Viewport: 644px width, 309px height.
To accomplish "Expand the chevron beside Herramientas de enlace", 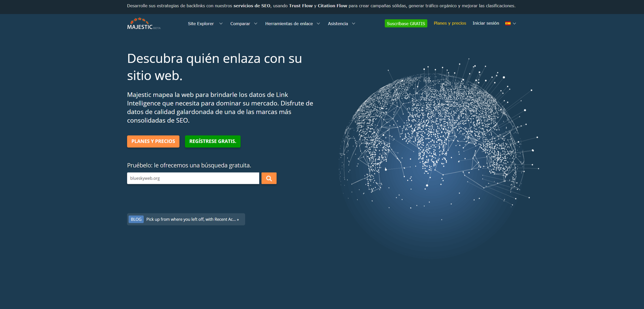I will click(318, 24).
